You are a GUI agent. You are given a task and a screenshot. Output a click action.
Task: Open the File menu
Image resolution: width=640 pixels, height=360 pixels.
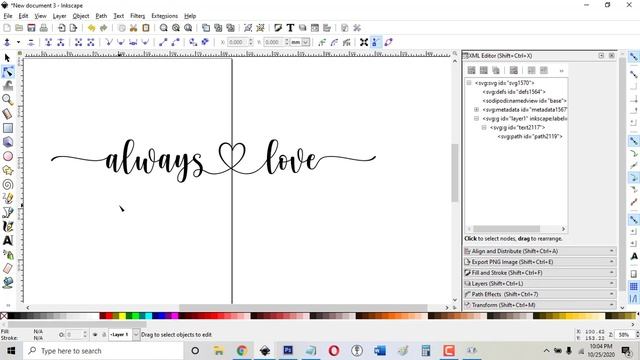[8, 16]
